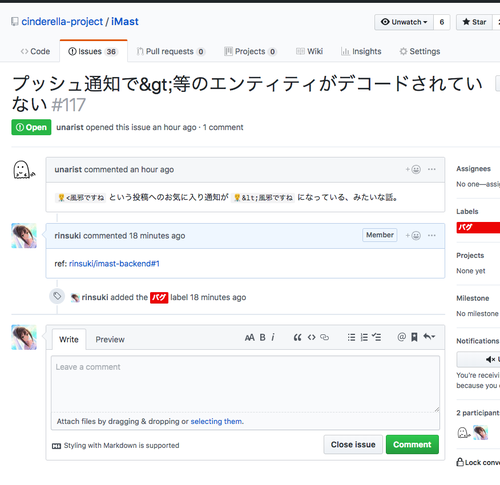
Task: Add a numbered list in the editor toolbar
Action: [364, 337]
